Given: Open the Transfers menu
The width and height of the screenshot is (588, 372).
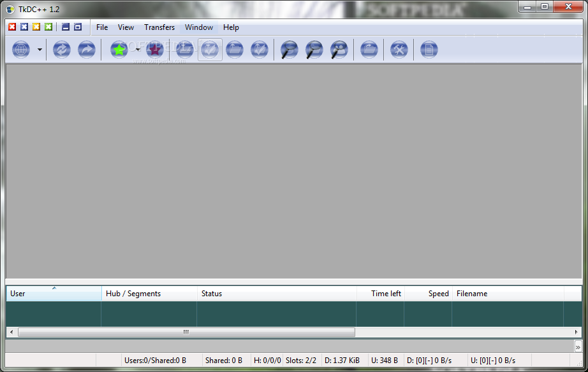Looking at the screenshot, I should coord(159,27).
